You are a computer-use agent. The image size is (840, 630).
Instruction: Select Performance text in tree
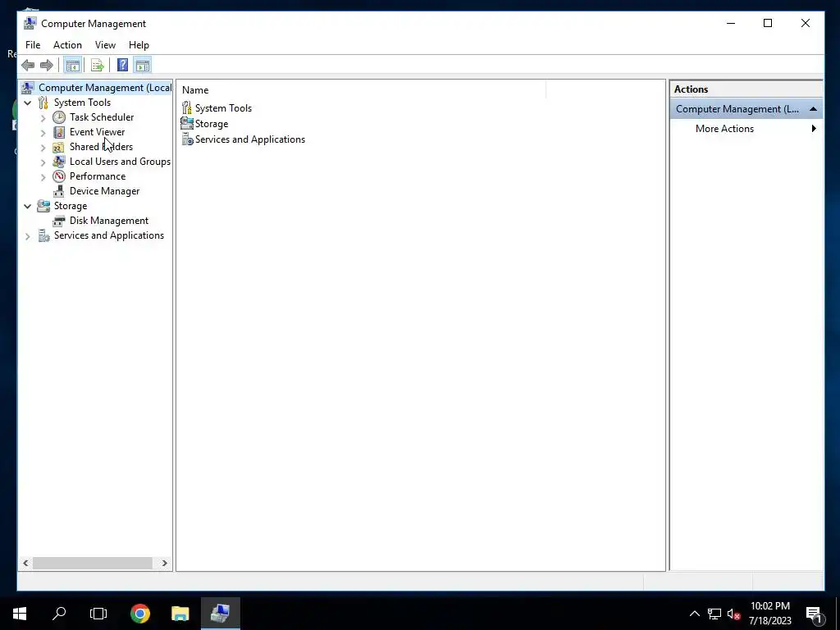click(x=98, y=176)
